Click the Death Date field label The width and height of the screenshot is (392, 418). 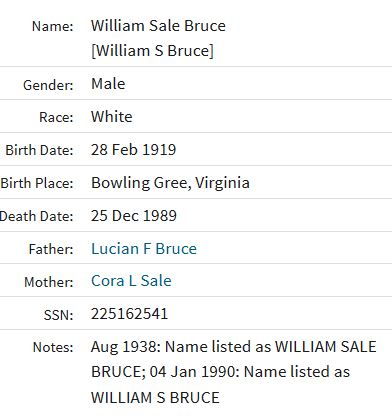pos(37,216)
